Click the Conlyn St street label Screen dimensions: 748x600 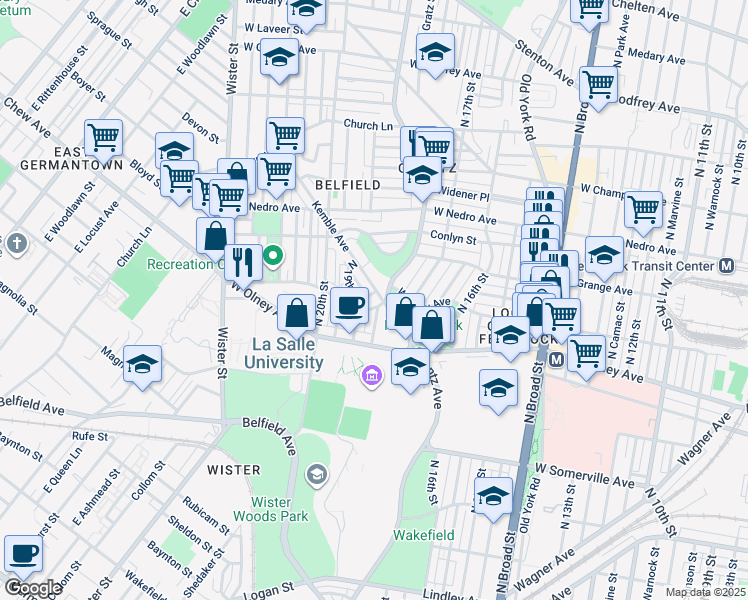(x=453, y=237)
